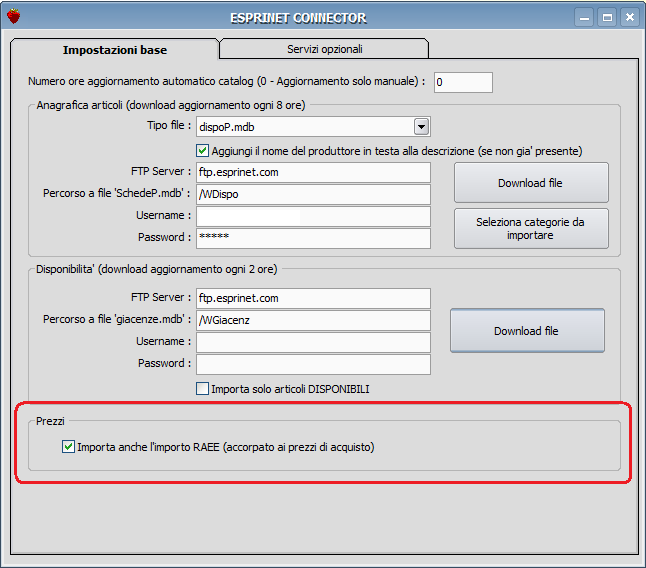
Task: Click the Prezzi group label
Action: 50,421
